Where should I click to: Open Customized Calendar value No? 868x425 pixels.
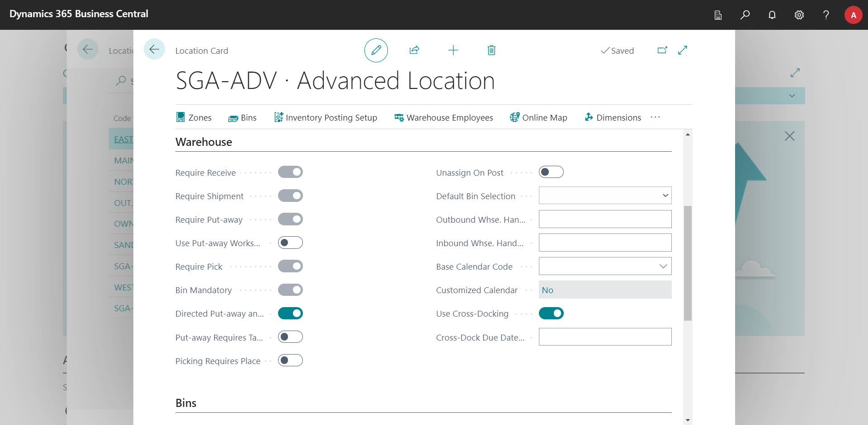point(547,290)
